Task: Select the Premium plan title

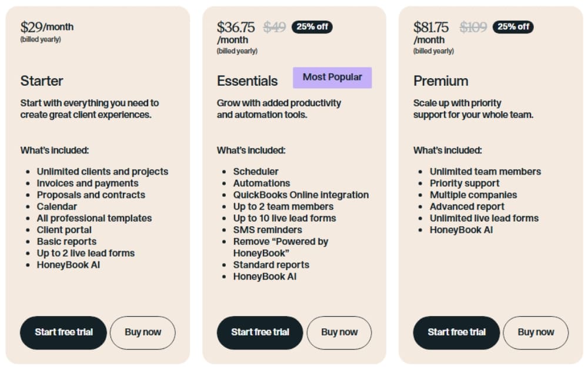Action: pos(441,80)
